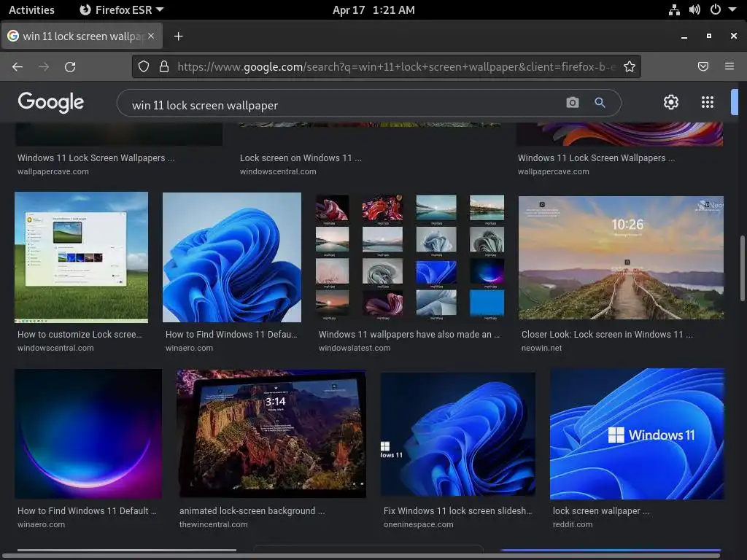This screenshot has width=747, height=560.
Task: Open blue bloom winaero thumbnail
Action: click(x=232, y=257)
